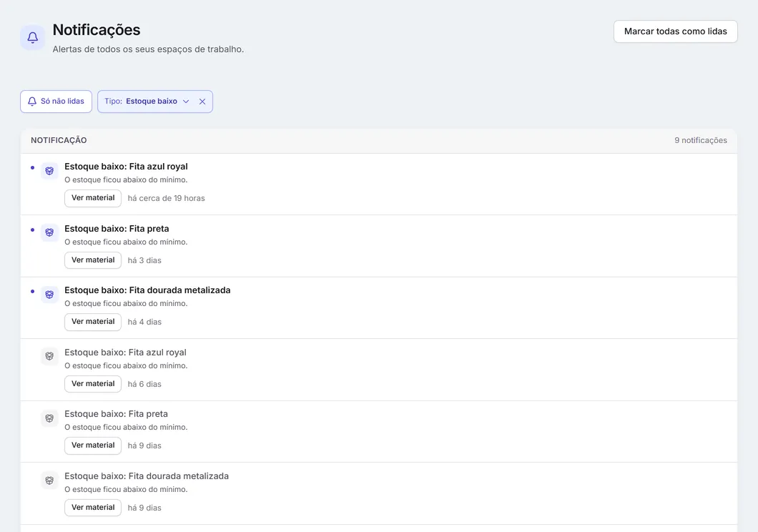The height and width of the screenshot is (532, 758).
Task: Click the 'há 3 dias' timestamp
Action: (x=144, y=260)
